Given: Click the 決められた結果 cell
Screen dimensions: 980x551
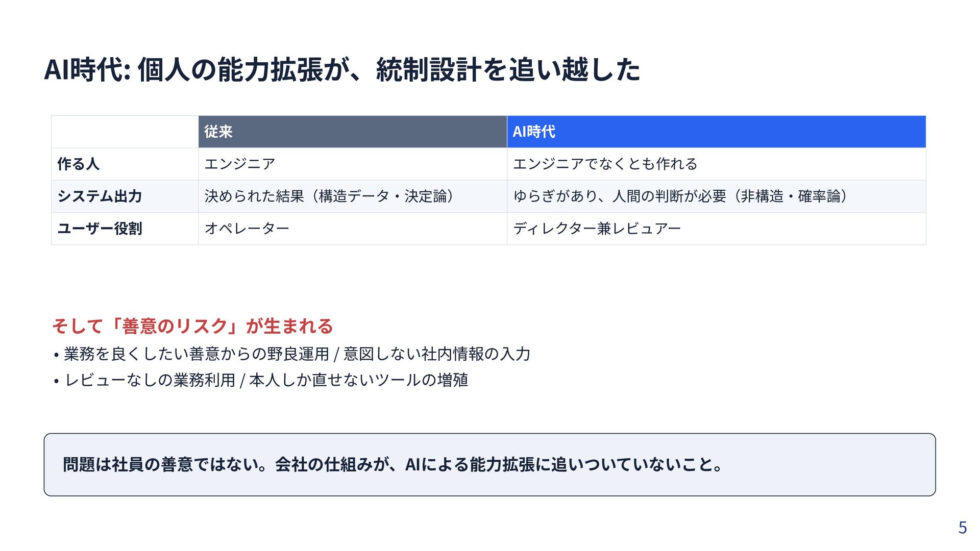Looking at the screenshot, I should click(353, 196).
